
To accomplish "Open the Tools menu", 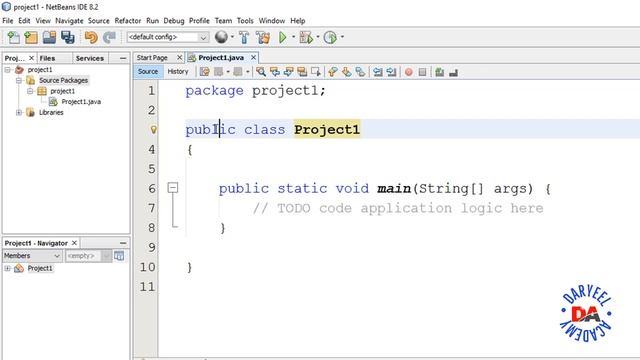I will pyautogui.click(x=245, y=20).
